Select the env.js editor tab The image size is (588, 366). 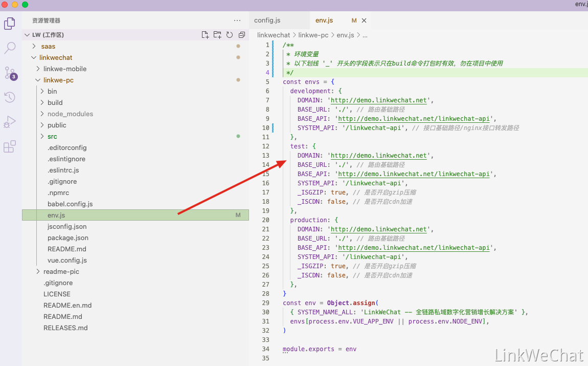click(324, 20)
